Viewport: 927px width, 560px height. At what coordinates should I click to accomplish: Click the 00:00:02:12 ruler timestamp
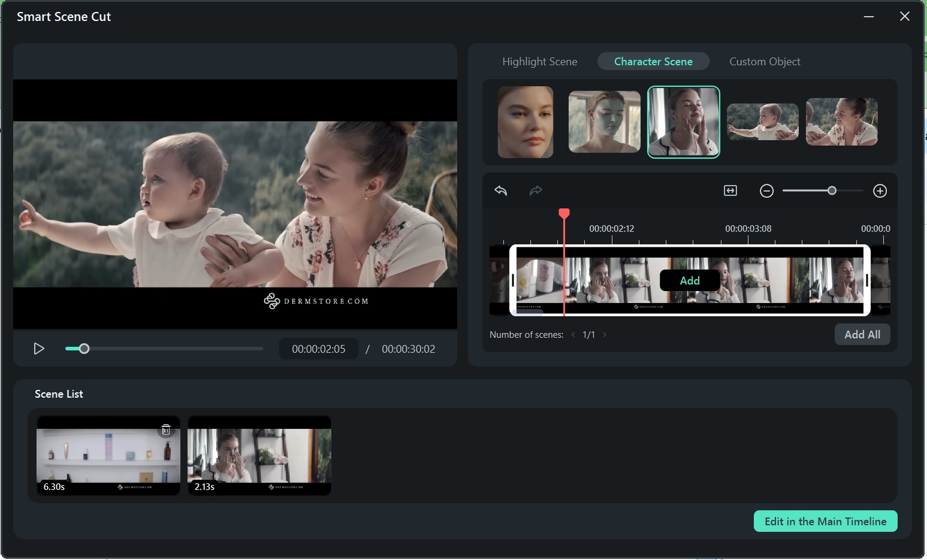click(x=611, y=228)
